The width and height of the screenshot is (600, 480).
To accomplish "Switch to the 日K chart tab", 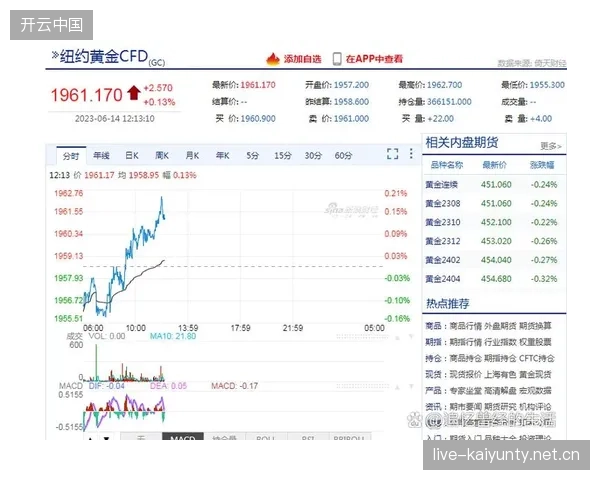I will point(132,155).
